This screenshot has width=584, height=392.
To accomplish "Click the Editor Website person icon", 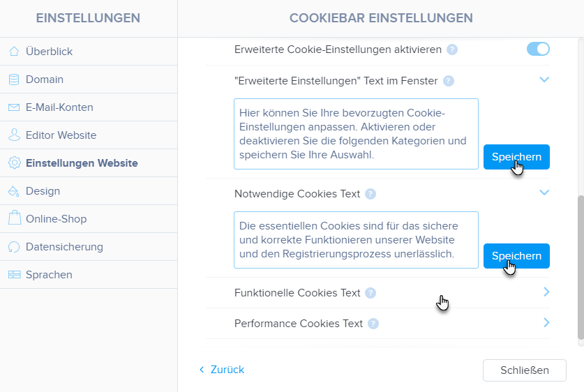I will [x=14, y=135].
